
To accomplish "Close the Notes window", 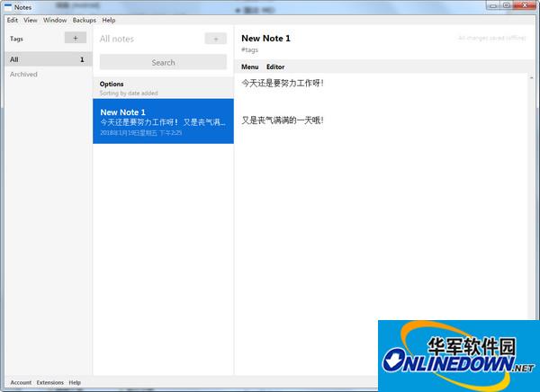I will click(525, 5).
